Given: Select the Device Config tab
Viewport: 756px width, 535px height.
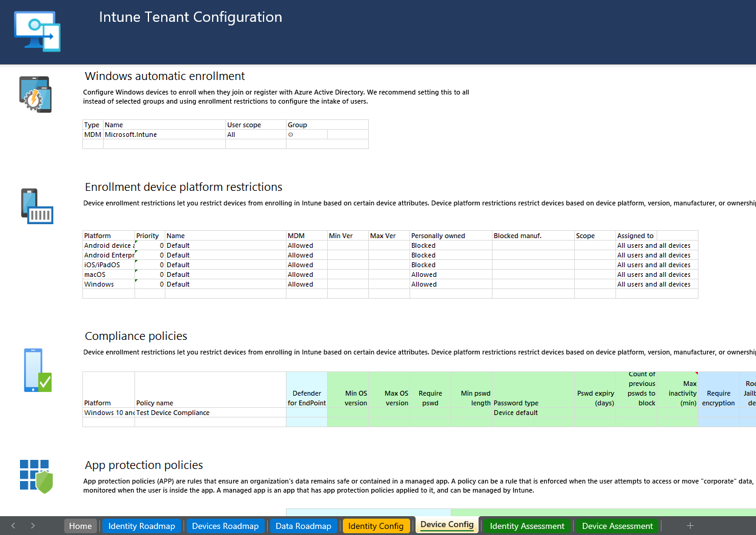Looking at the screenshot, I should 446,525.
